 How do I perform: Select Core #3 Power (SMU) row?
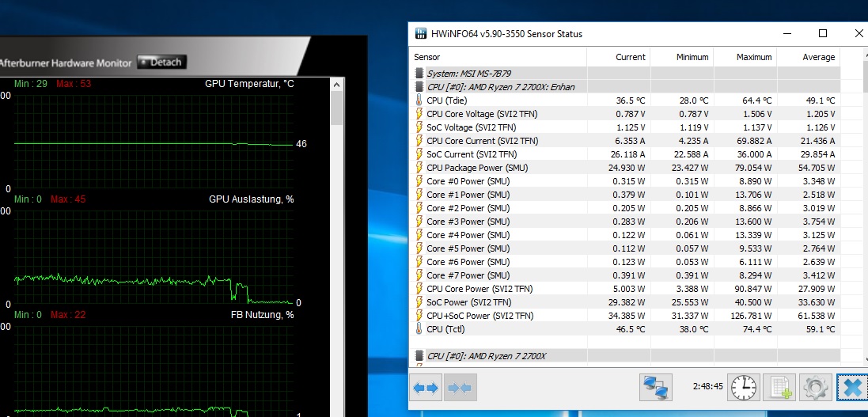(626, 222)
